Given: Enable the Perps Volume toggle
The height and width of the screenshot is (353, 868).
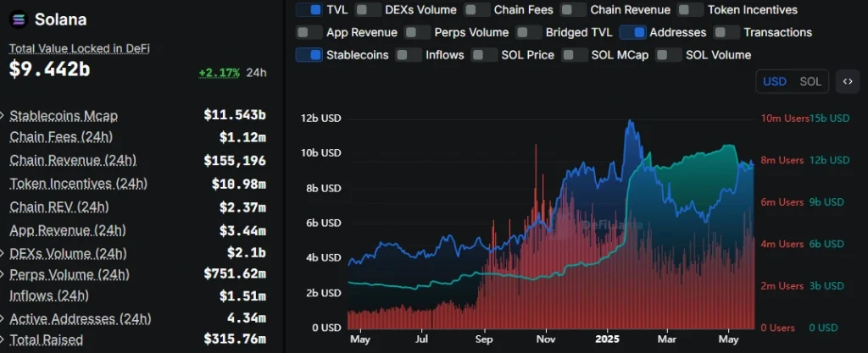Looking at the screenshot, I should [417, 33].
